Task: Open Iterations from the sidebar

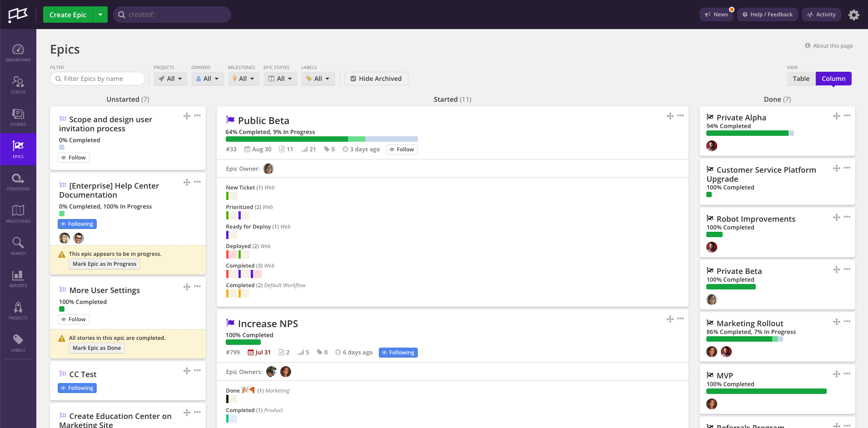Action: (18, 182)
